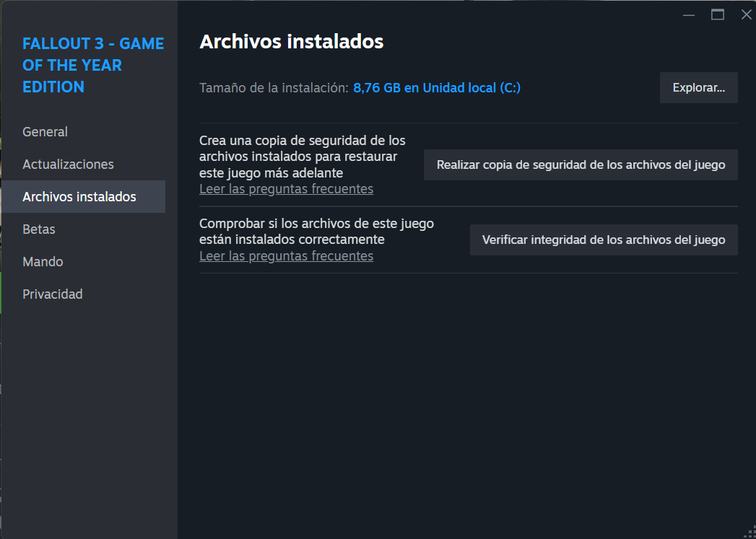Open the General settings section

pos(45,131)
